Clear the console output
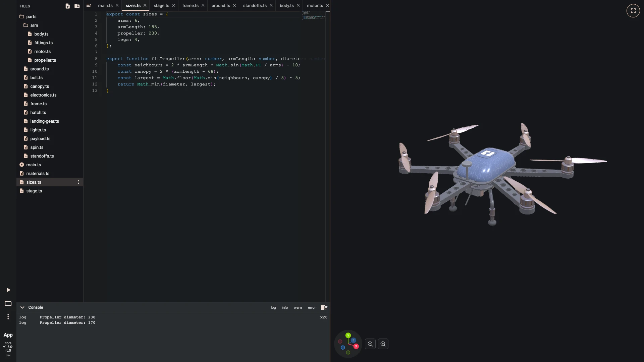Image resolution: width=644 pixels, height=362 pixels. pos(324,307)
